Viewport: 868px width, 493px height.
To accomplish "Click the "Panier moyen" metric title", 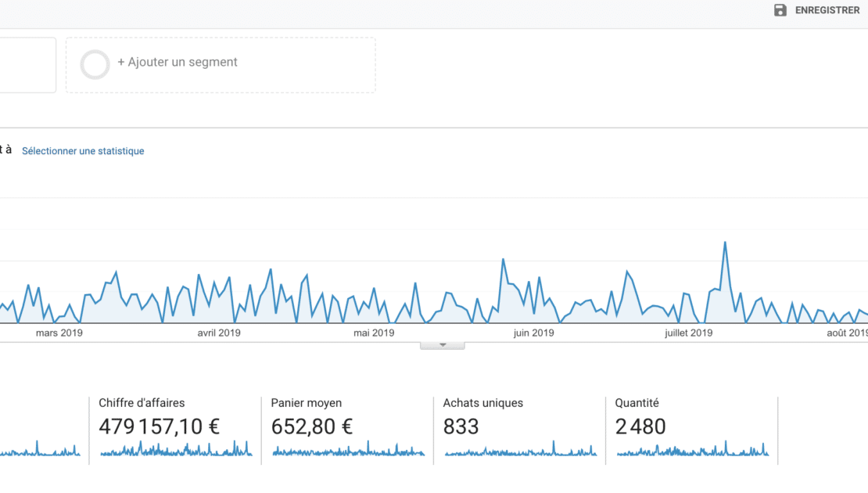I will [307, 404].
